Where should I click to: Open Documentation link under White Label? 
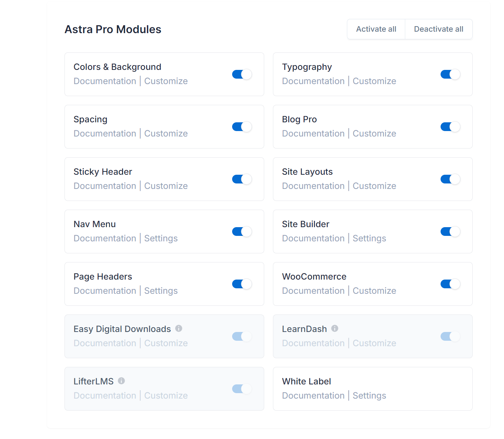[313, 396]
